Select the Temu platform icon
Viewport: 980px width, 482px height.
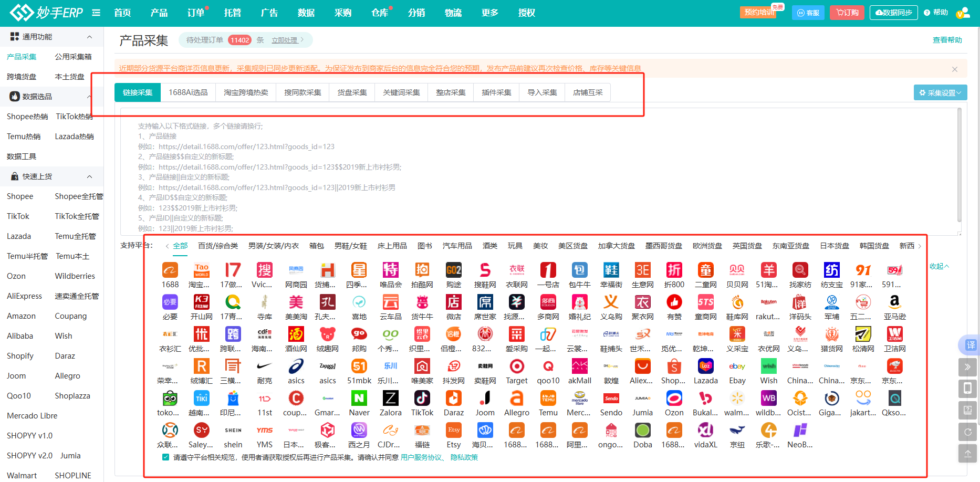548,399
